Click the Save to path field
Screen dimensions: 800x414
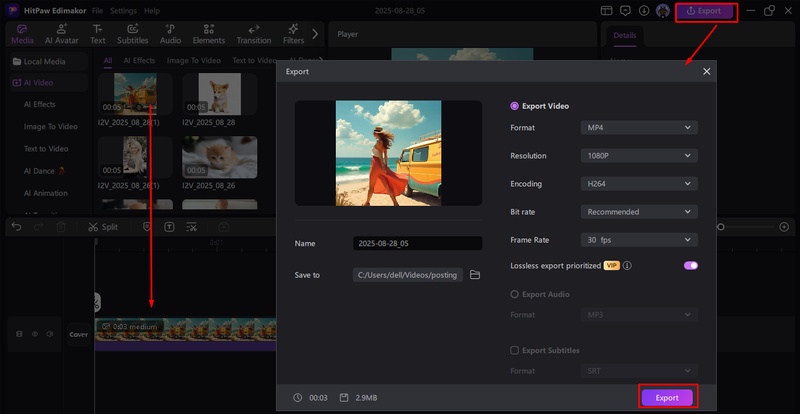(408, 275)
